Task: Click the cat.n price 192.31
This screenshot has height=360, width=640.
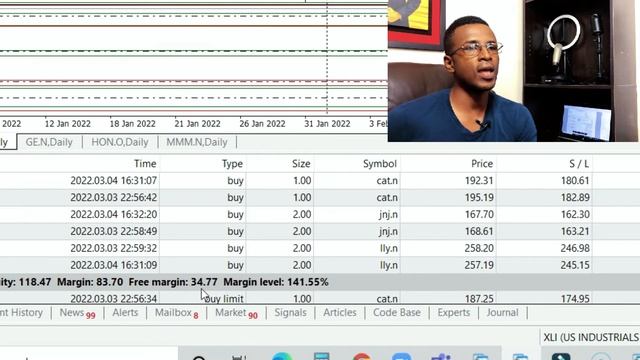Action: [479, 180]
